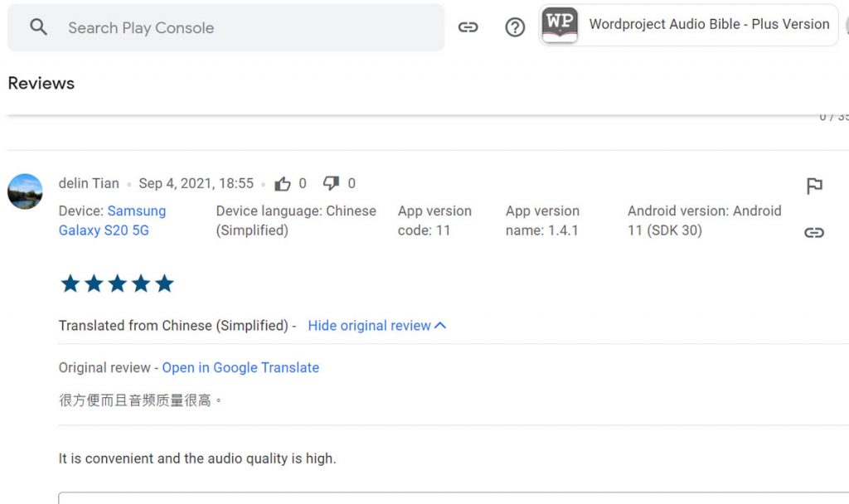Click the magnifier search icon
The height and width of the screenshot is (504, 849).
click(x=38, y=27)
